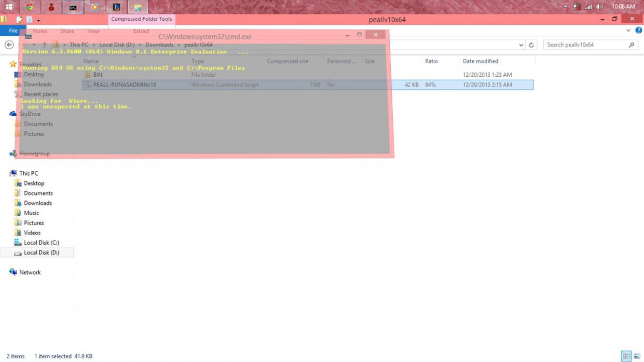644x362 pixels.
Task: Expand the ribbon with the chevron arrow
Action: coord(629,30)
